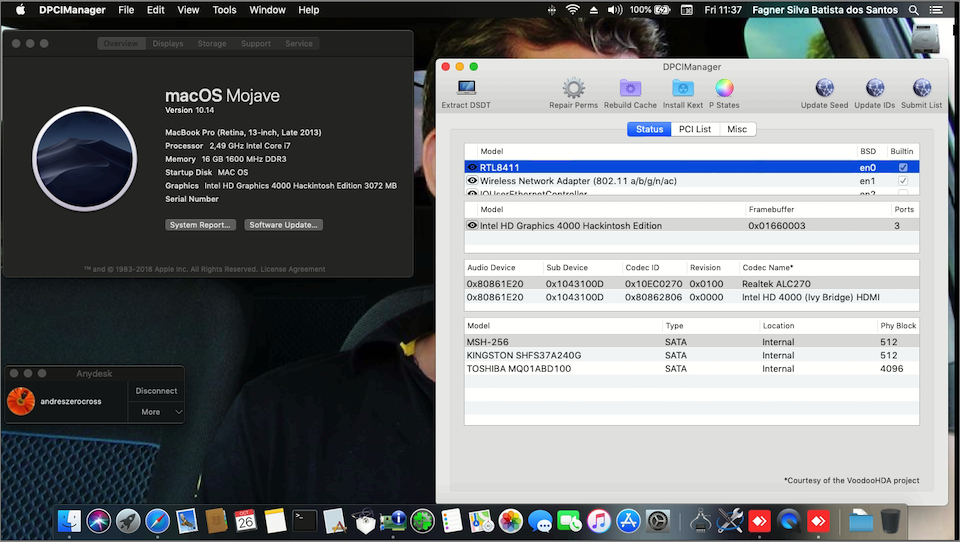Image resolution: width=960 pixels, height=542 pixels.
Task: Click the Extract DSDT toolbar icon
Action: 467,88
